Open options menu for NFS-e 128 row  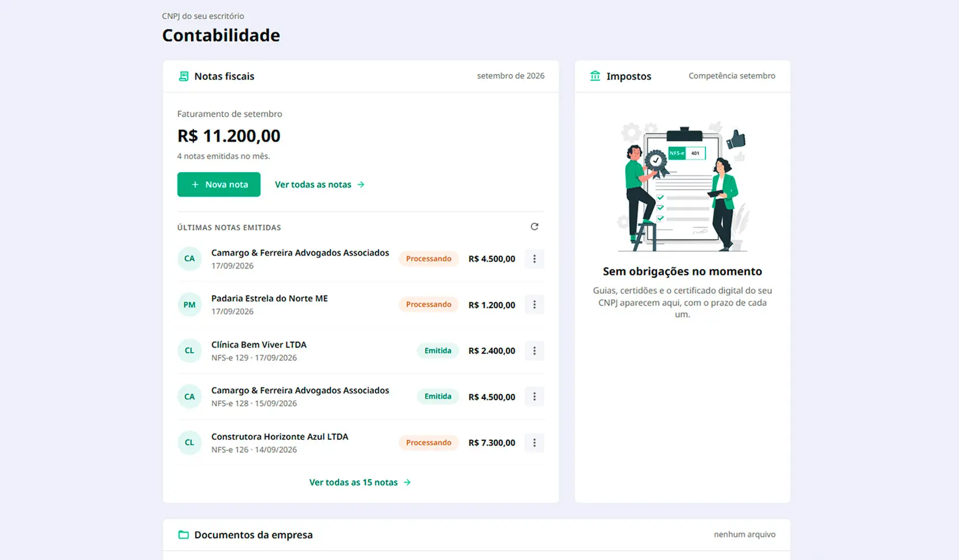pos(534,397)
